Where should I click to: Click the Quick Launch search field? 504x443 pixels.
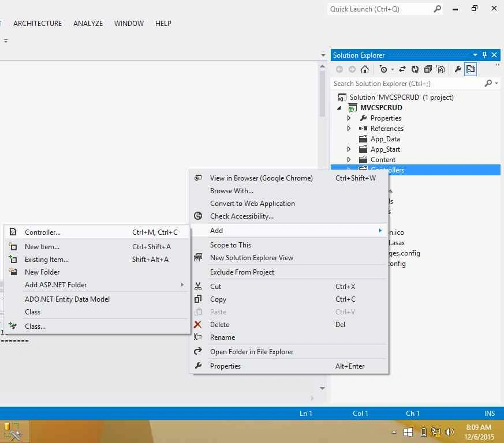coord(380,9)
